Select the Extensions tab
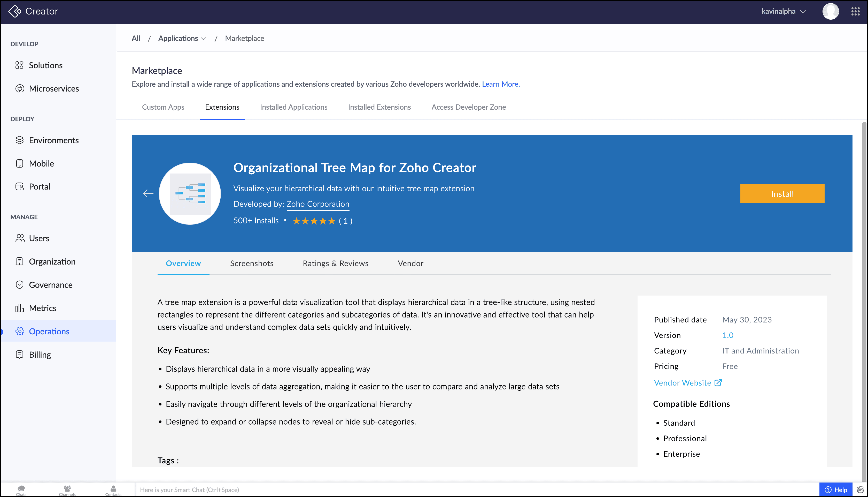Screen dimensions: 868x497 (x=222, y=107)
